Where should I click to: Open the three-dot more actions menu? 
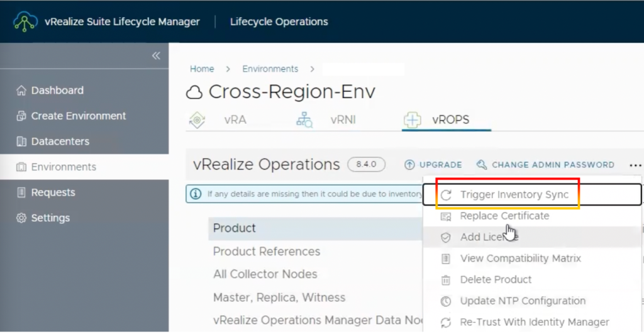635,165
